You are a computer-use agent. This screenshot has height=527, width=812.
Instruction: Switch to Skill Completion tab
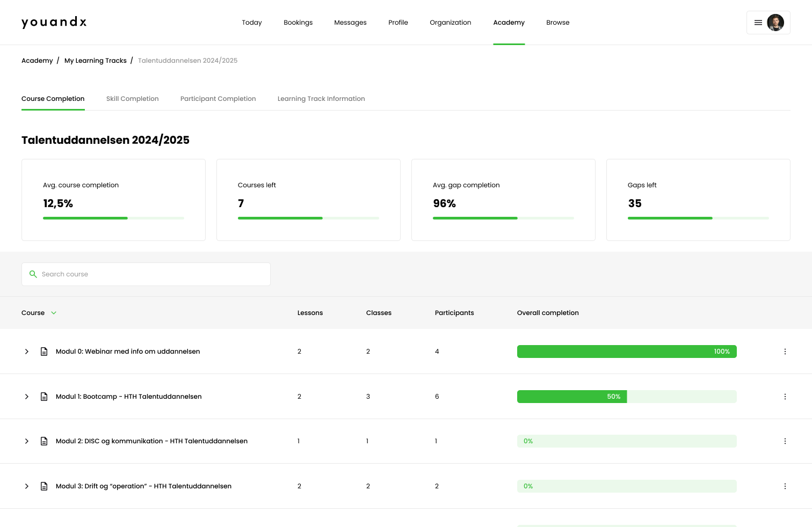point(133,99)
